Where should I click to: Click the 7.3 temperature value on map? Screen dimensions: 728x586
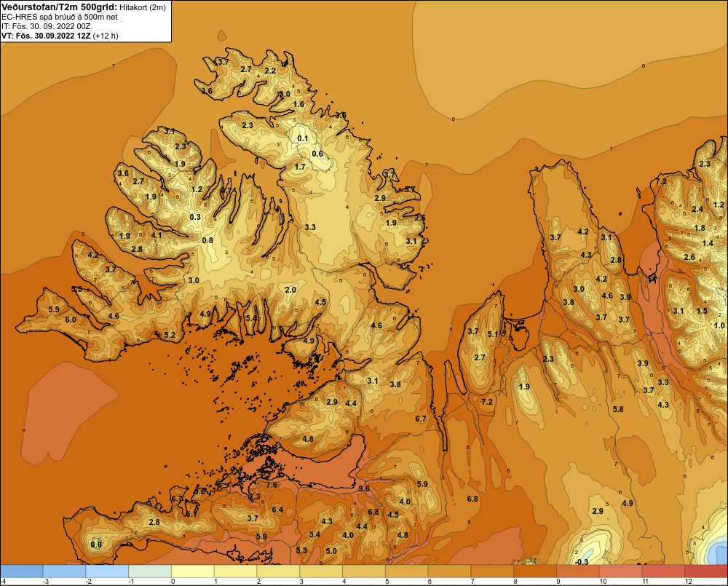255,496
